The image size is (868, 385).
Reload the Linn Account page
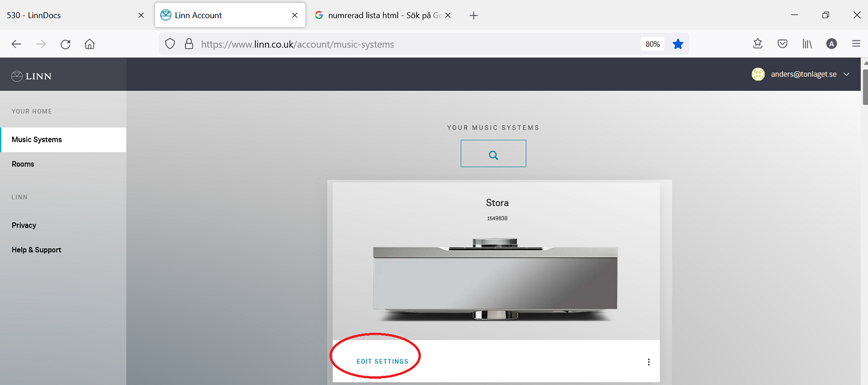(65, 44)
